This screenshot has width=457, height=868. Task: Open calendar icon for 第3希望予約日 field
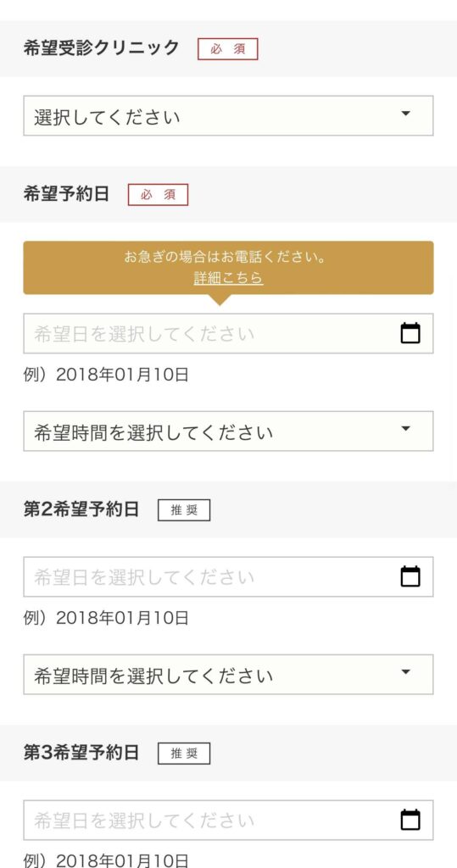tap(410, 820)
